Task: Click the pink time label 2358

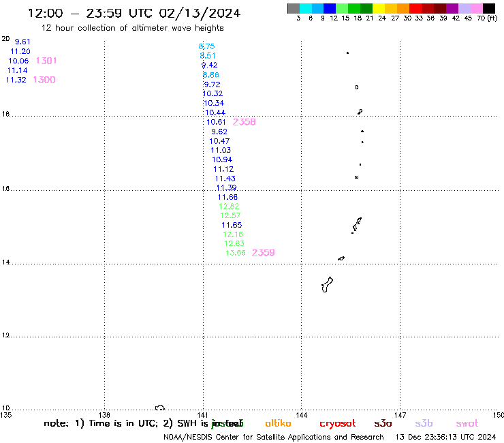Action: pyautogui.click(x=245, y=122)
